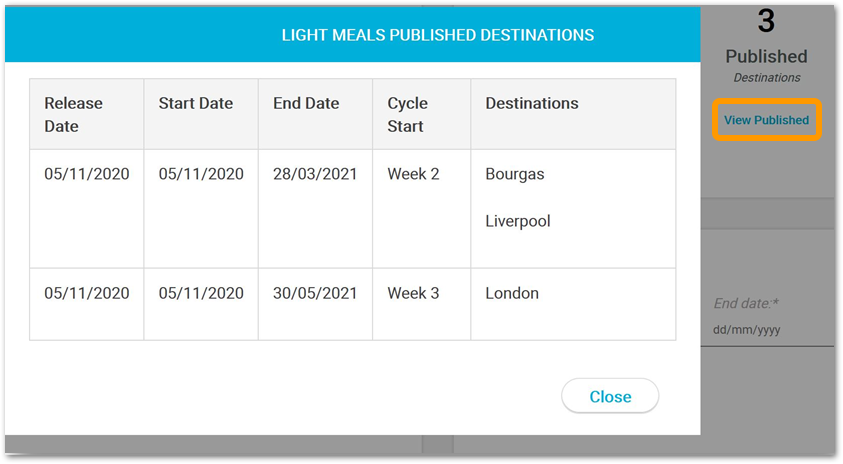Select the End Date column header
This screenshot has width=843, height=464.
point(316,115)
